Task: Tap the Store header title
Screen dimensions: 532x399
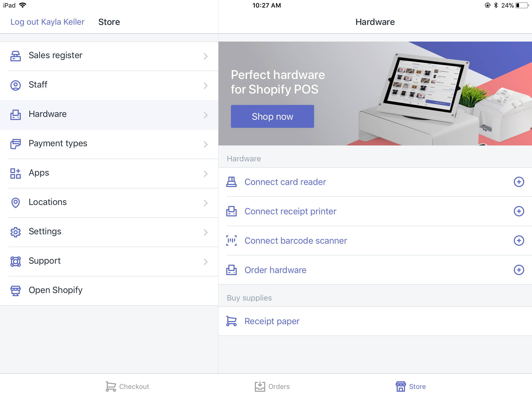Action: point(109,22)
